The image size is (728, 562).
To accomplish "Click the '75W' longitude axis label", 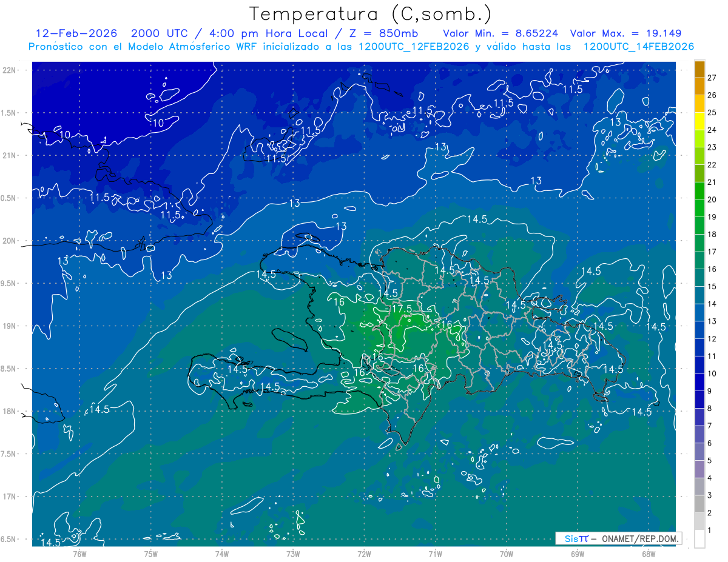I will click(151, 554).
